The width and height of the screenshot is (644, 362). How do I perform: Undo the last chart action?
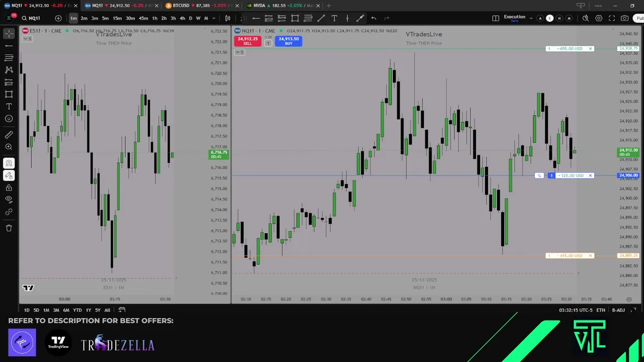click(x=373, y=18)
